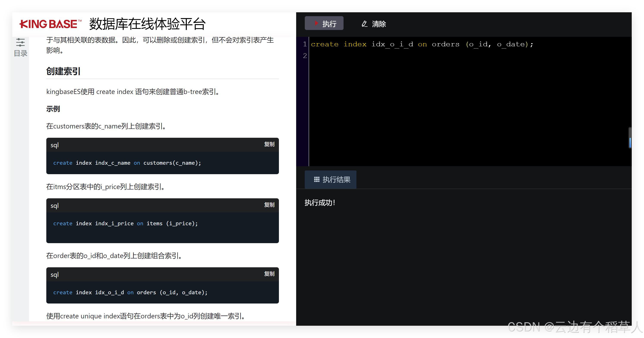This screenshot has width=644, height=338.
Task: Click line number 2 in the editor
Action: point(305,56)
